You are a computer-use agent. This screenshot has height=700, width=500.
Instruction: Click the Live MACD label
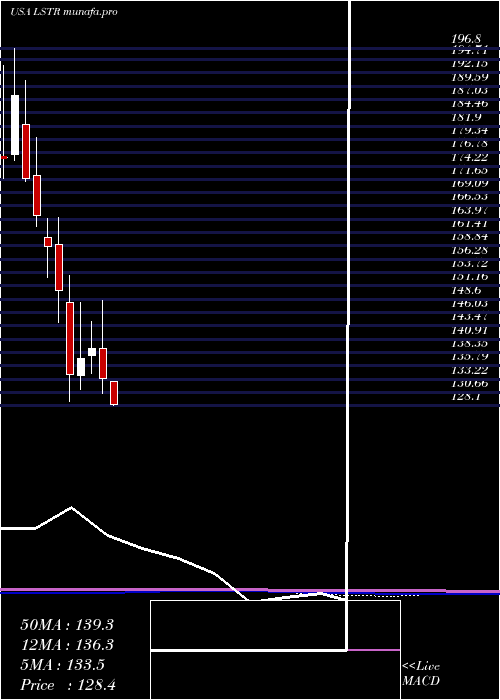[x=421, y=674]
